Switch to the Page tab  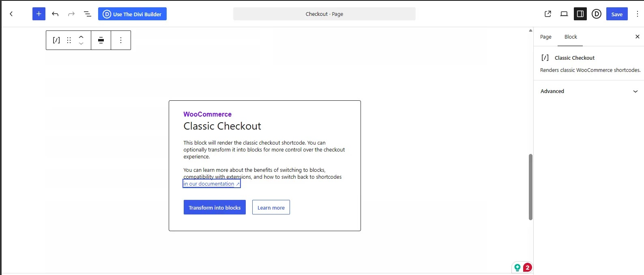(x=546, y=37)
